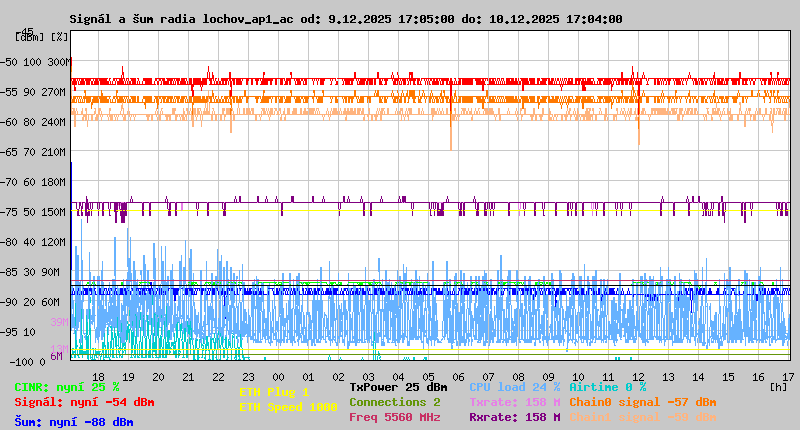This screenshot has width=800, height=430.
Task: Click the 12 hour mark on time axis
Action: coord(637,376)
